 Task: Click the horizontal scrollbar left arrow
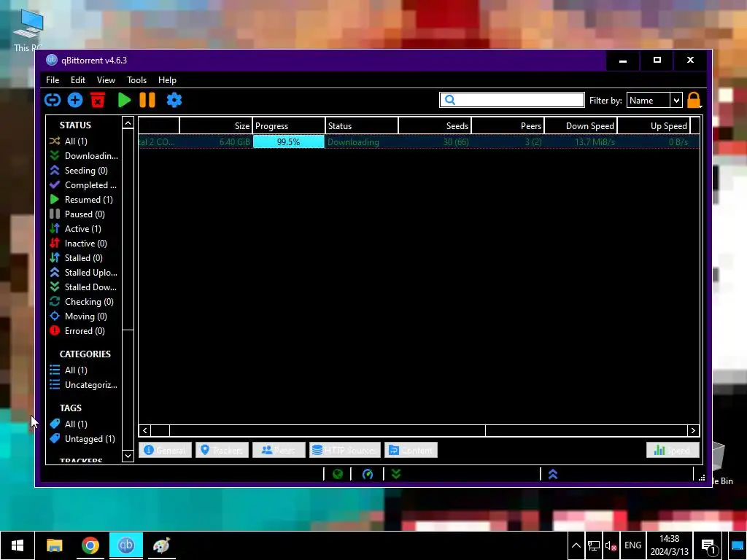click(x=145, y=430)
